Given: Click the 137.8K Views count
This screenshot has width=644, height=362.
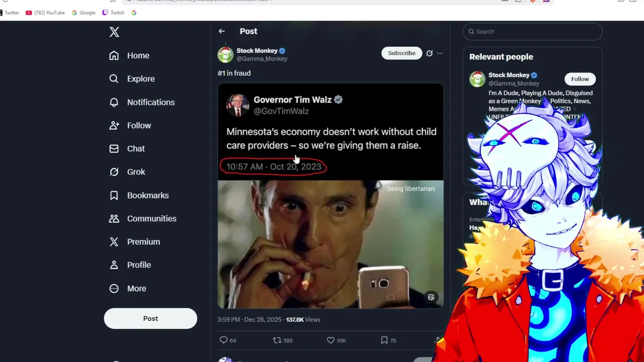Looking at the screenshot, I should pyautogui.click(x=303, y=320).
